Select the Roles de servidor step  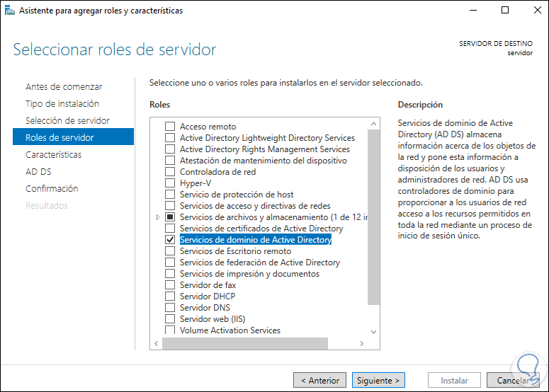pyautogui.click(x=73, y=137)
